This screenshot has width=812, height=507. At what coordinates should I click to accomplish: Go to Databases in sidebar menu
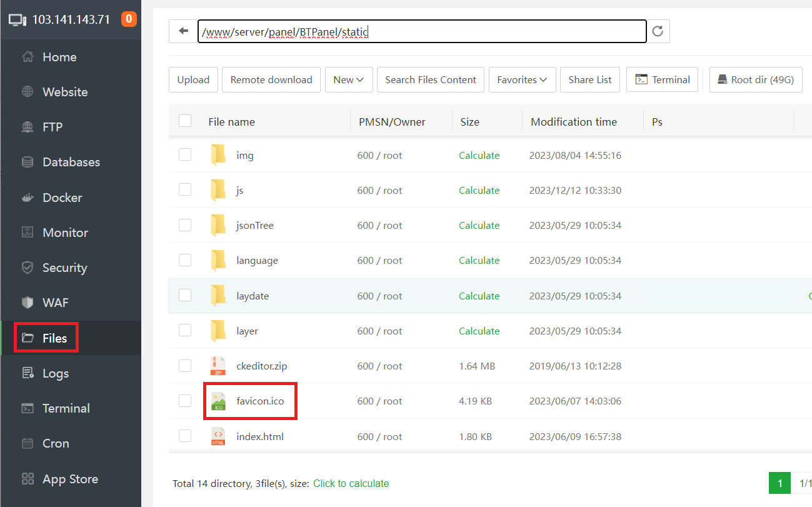71,162
